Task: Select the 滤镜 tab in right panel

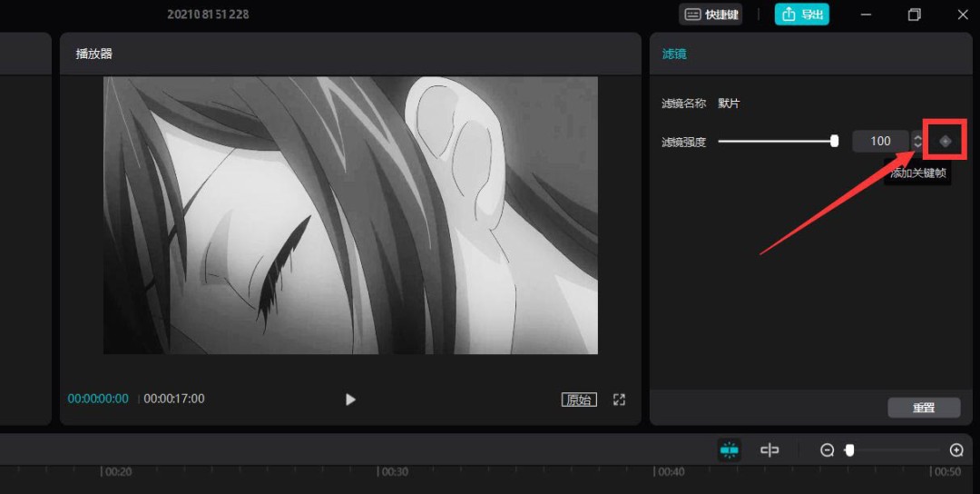Action: point(674,54)
